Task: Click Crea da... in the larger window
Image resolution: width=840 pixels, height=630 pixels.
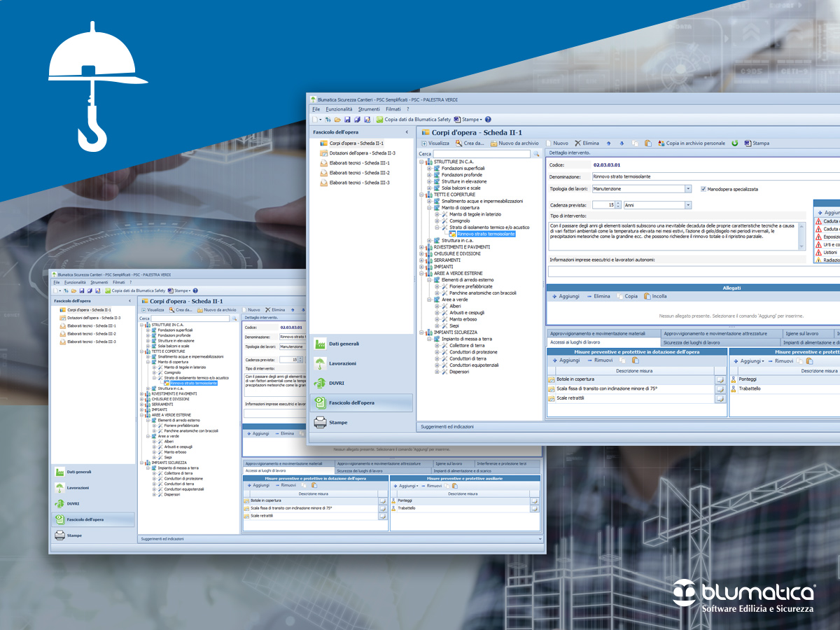Action: (469, 143)
